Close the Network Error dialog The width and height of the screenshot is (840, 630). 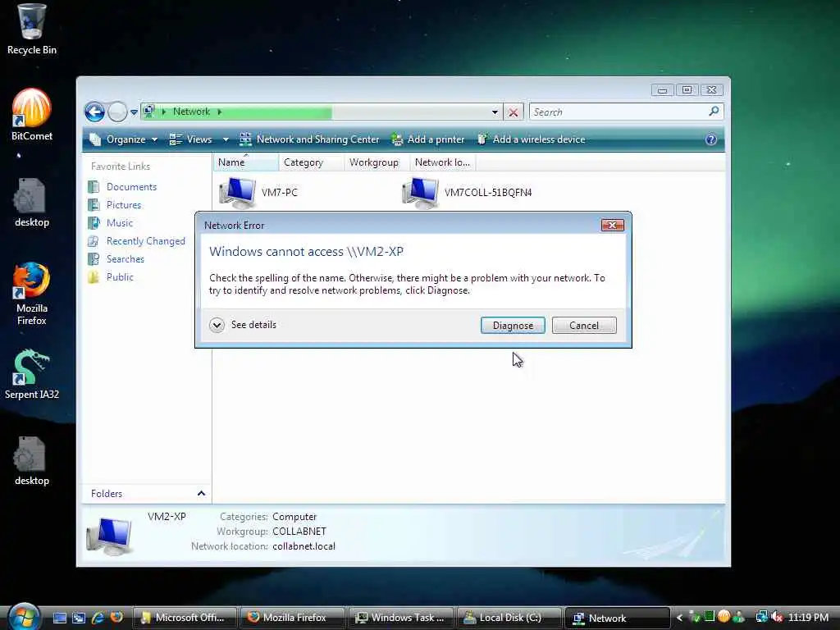pyautogui.click(x=612, y=225)
